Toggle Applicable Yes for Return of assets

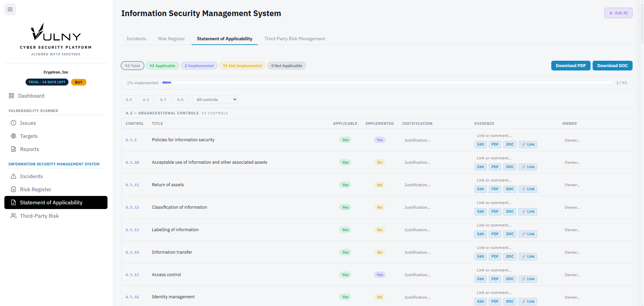pos(345,185)
